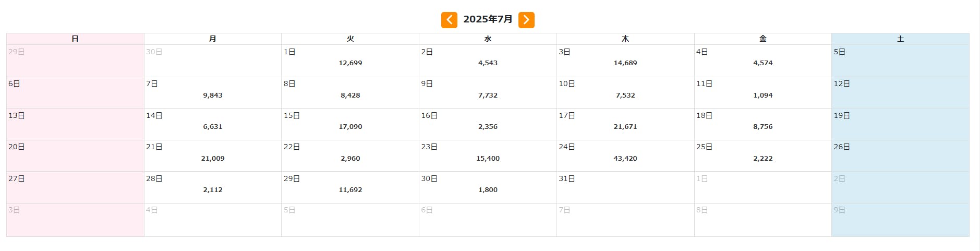The image size is (980, 251).
Task: Select Saturday 12日 in the blue column
Action: (900, 93)
